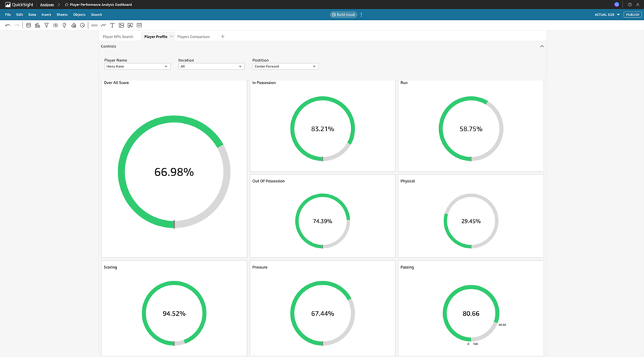Open the Iteration dropdown
Image resolution: width=644 pixels, height=357 pixels.
211,67
